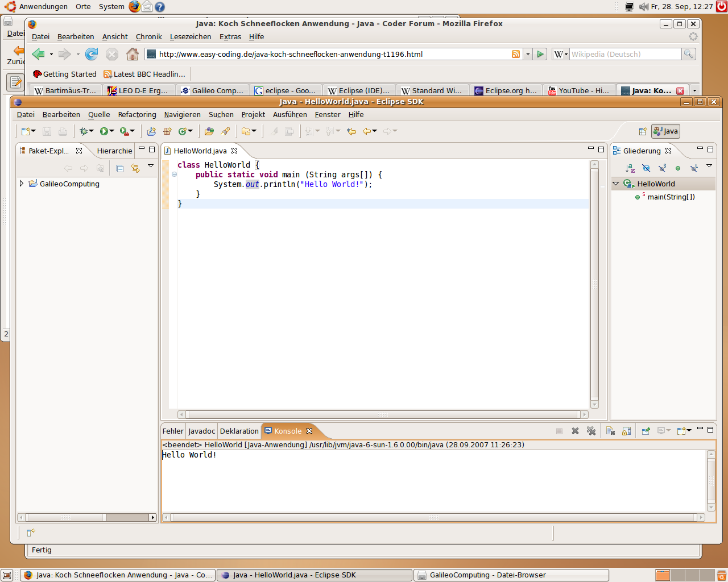Open the Refactoring menu
The width and height of the screenshot is (728, 582).
[x=137, y=115]
